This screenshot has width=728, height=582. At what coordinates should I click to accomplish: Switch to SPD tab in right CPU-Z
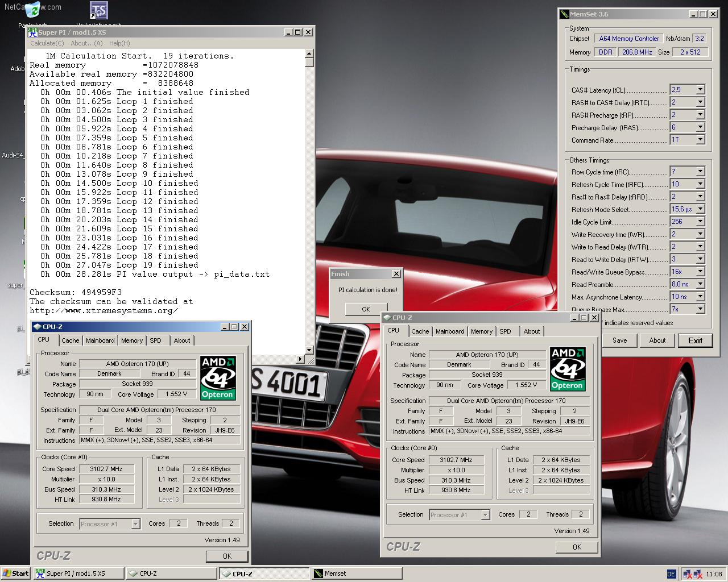click(506, 331)
